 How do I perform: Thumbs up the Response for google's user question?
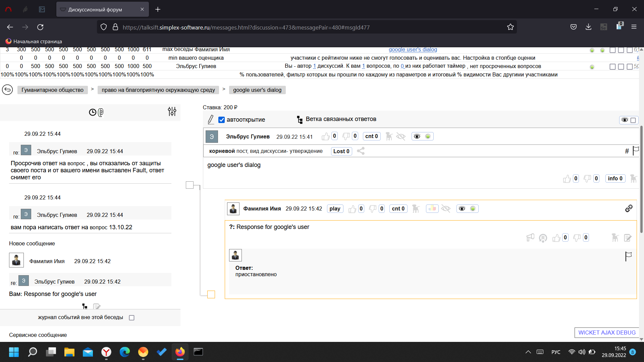(x=556, y=238)
